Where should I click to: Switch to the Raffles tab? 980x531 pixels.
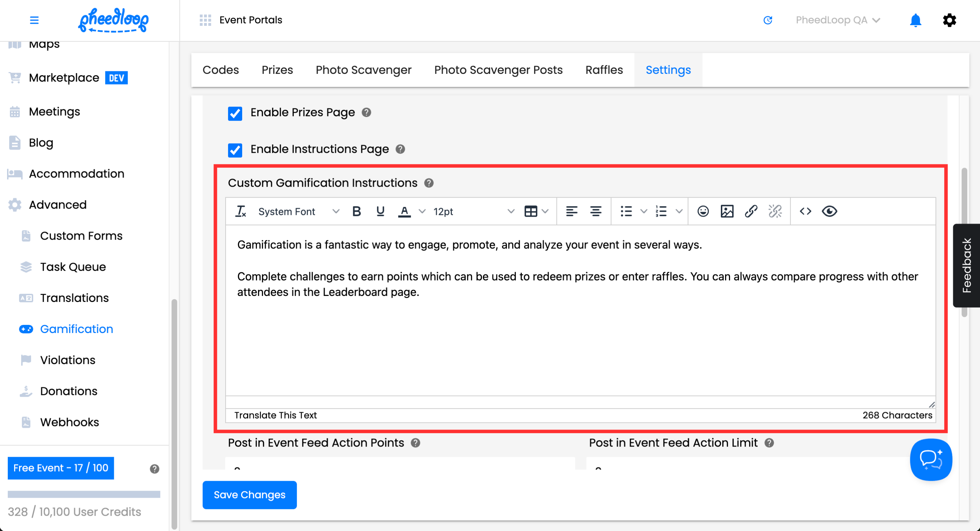click(604, 70)
